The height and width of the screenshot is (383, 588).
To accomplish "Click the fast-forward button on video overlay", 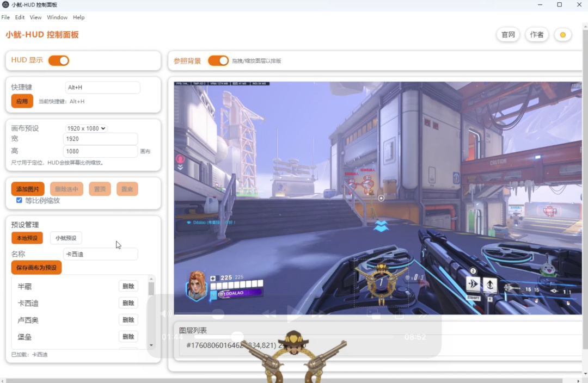I will [x=318, y=314].
